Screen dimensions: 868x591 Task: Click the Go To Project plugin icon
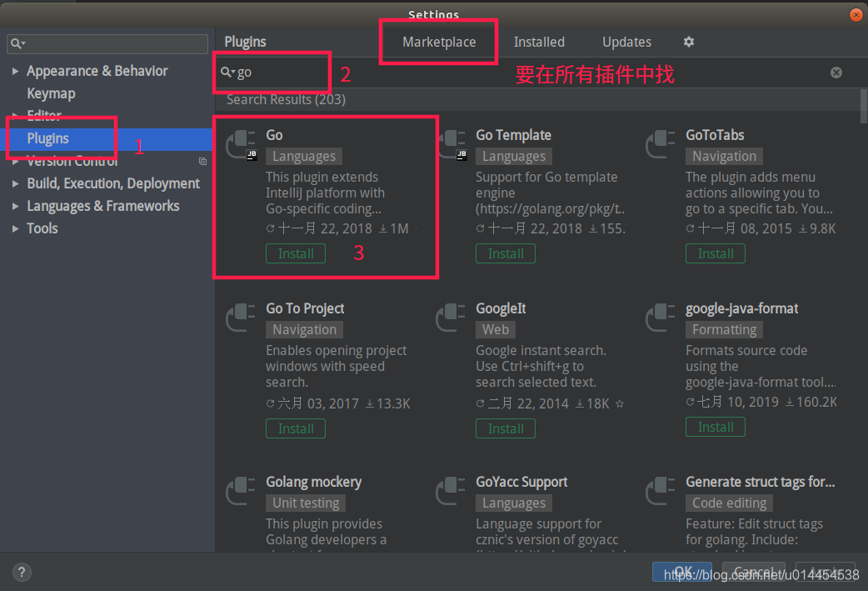point(241,318)
